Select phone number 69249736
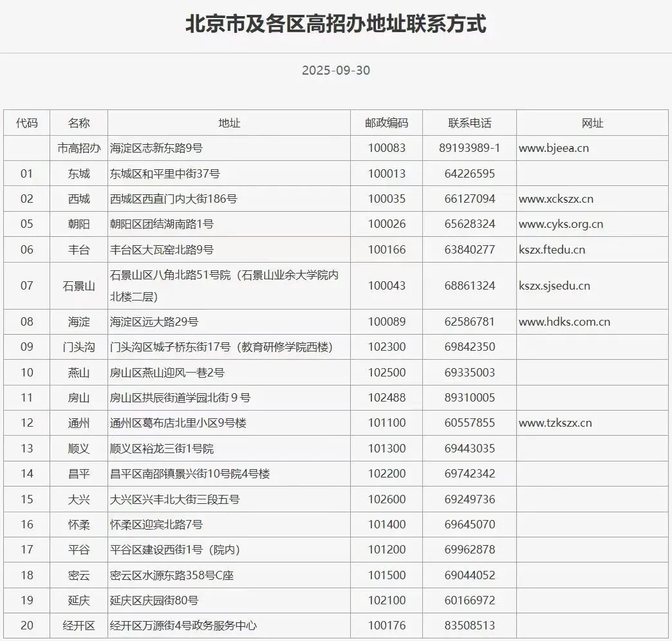Screen dimensions: 672x641 (x=470, y=499)
